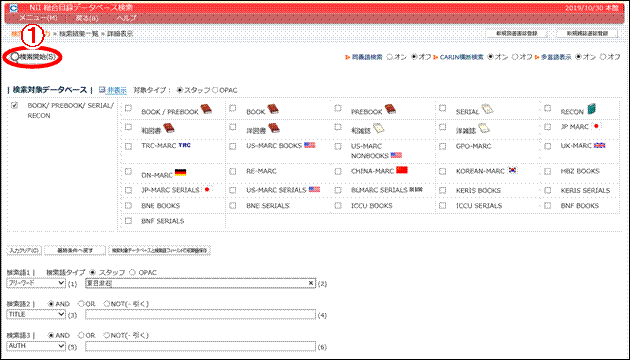
Task: Click the US flag under US-MARC NONBOOKS
Action: click(397, 155)
